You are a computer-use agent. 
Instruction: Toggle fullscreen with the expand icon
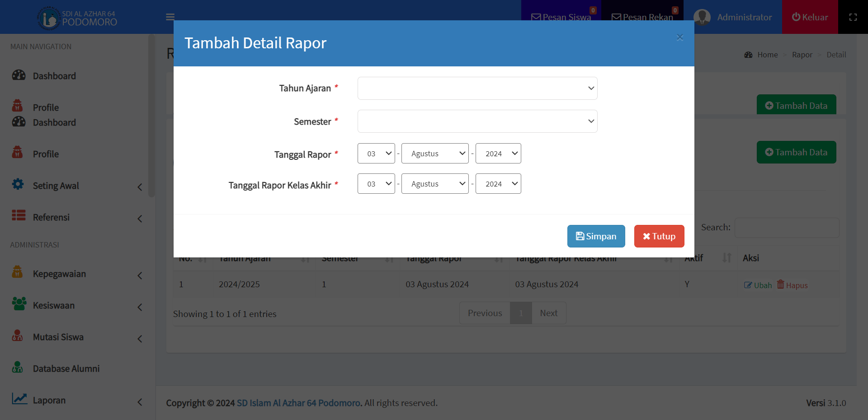point(853,17)
